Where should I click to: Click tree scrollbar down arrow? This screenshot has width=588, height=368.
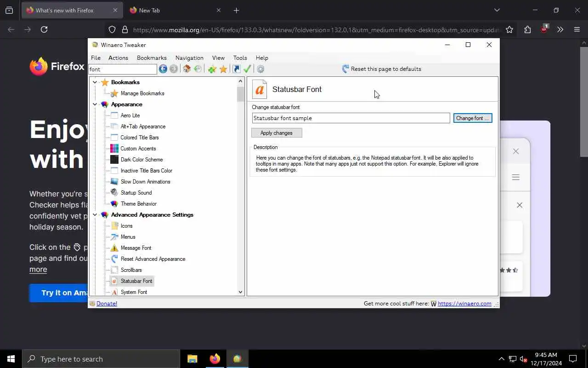(240, 292)
